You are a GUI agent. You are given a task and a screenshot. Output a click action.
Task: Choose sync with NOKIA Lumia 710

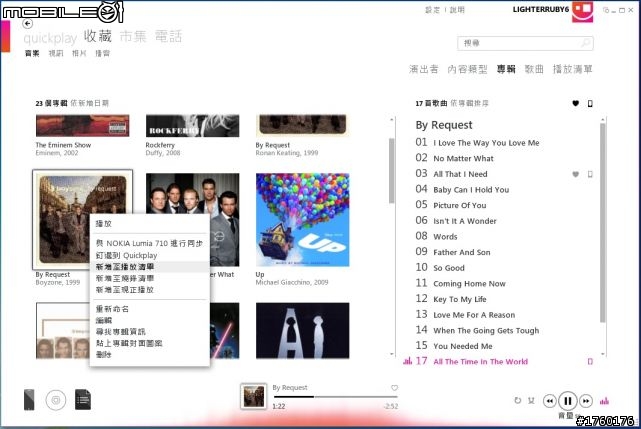coord(149,243)
